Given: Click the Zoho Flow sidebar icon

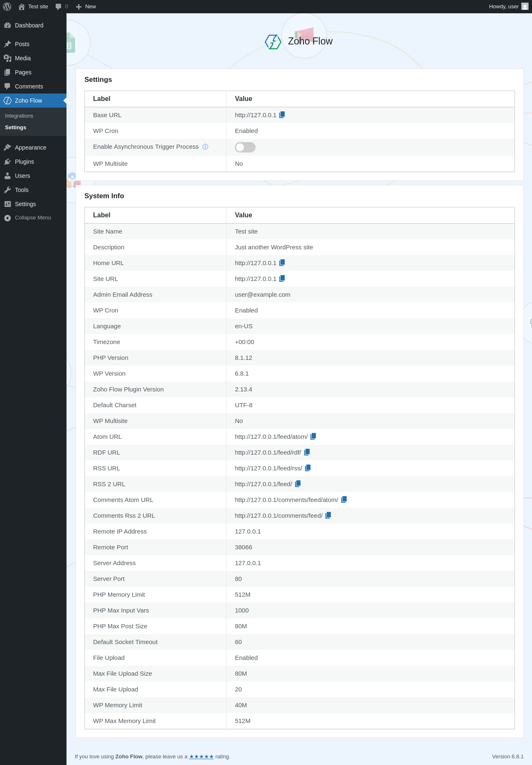Looking at the screenshot, I should [7, 101].
